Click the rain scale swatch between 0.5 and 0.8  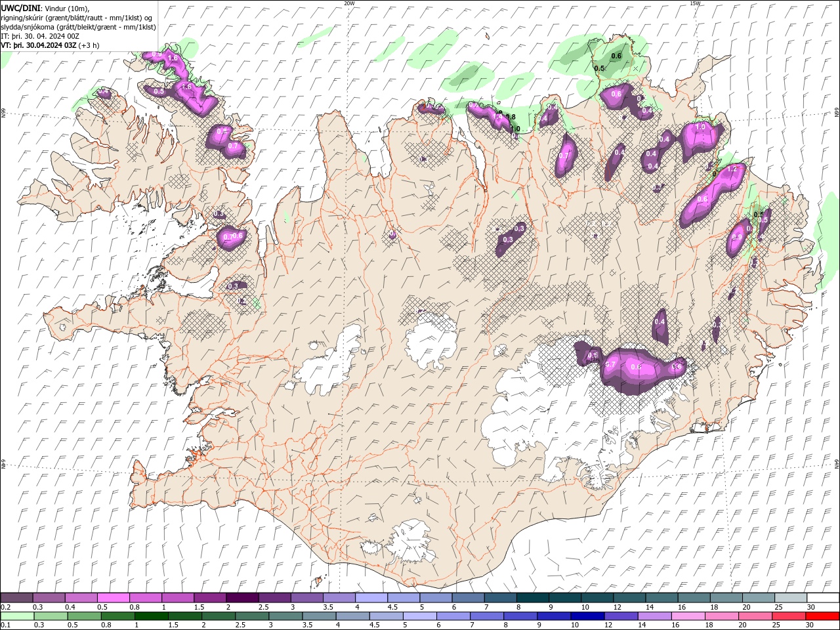(x=84, y=616)
